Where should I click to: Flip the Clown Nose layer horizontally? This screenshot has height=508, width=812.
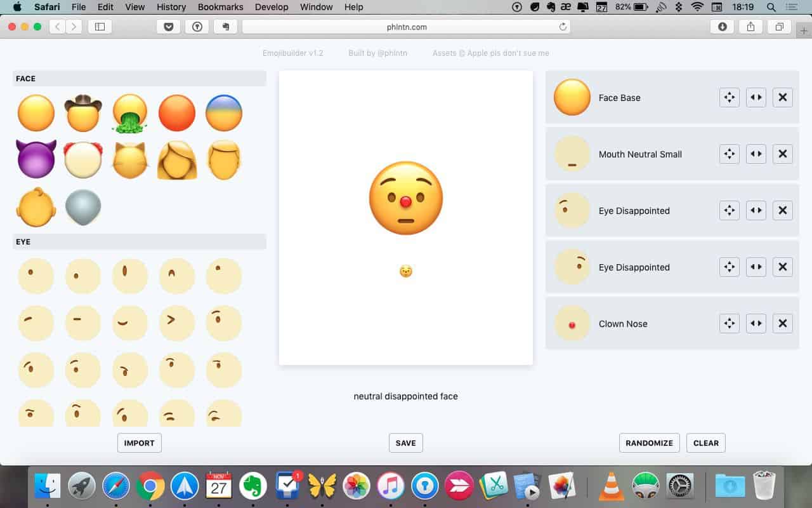pyautogui.click(x=756, y=323)
